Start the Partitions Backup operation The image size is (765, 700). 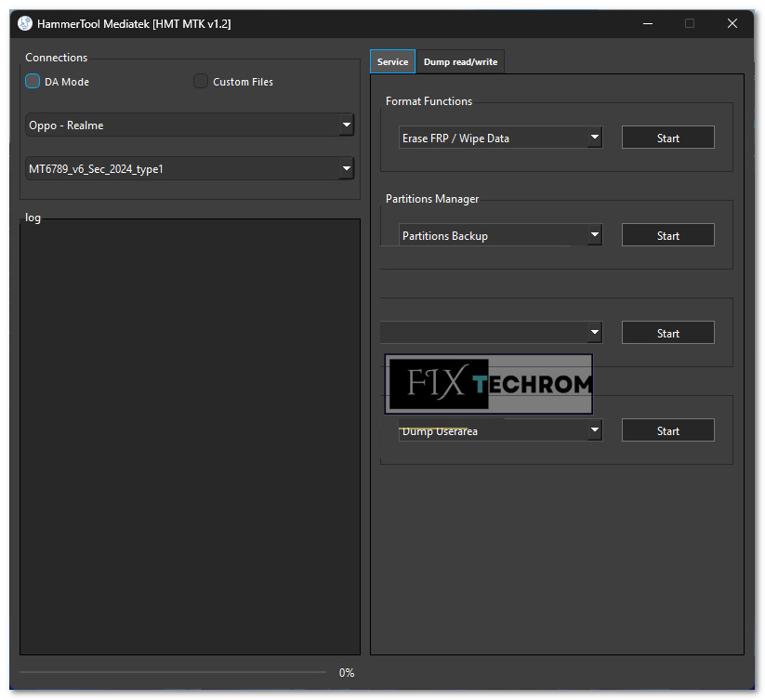pyautogui.click(x=668, y=235)
